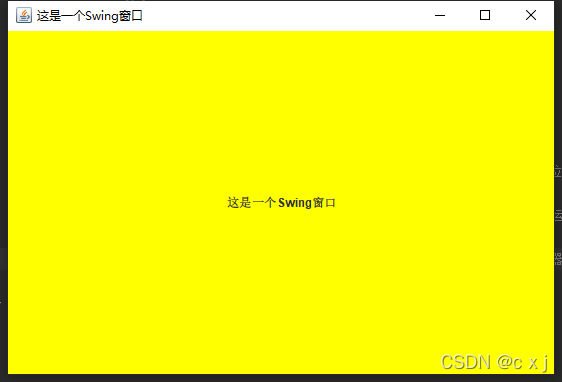
Task: Click the title bar text '这是一个Swing窗口'
Action: (90, 16)
